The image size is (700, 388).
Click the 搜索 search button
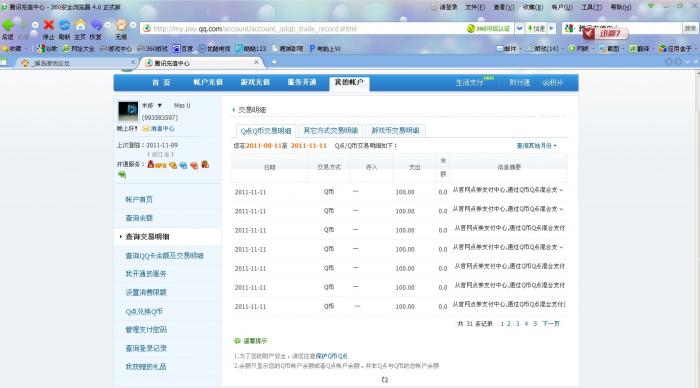(690, 28)
